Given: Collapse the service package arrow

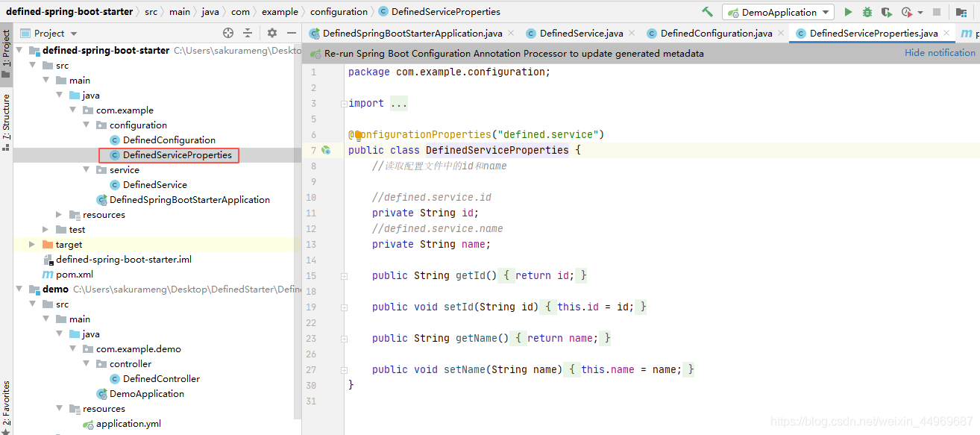Looking at the screenshot, I should pyautogui.click(x=87, y=170).
